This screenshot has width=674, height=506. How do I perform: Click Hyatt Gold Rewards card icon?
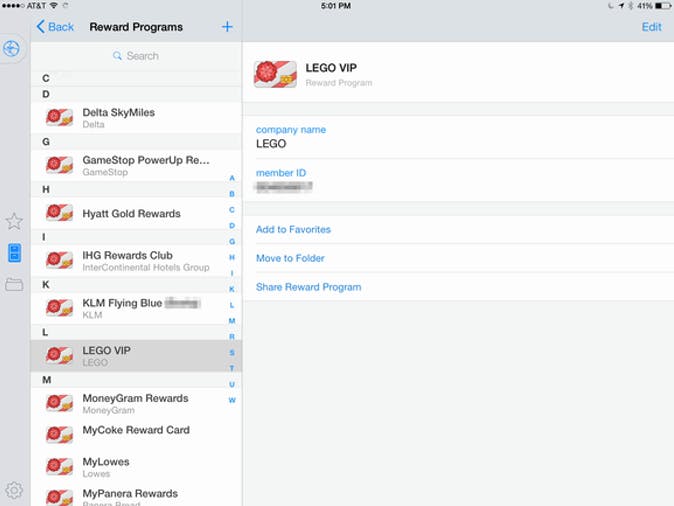tap(59, 212)
